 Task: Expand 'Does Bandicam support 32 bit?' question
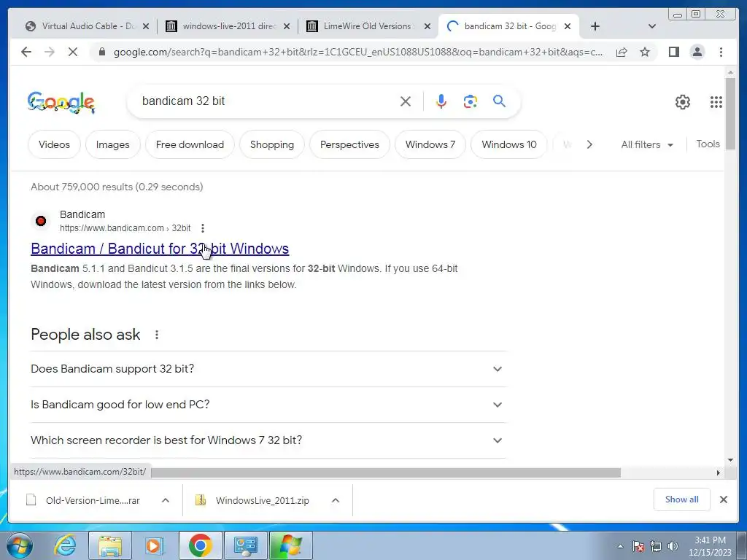[x=268, y=369]
